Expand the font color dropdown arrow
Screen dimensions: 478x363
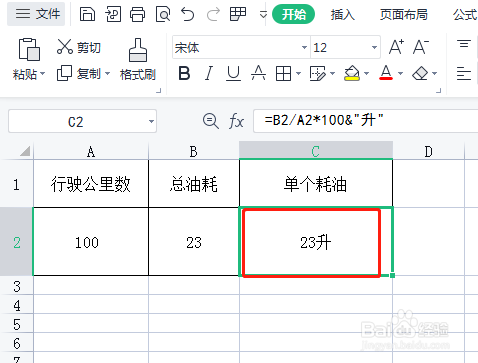[401, 73]
